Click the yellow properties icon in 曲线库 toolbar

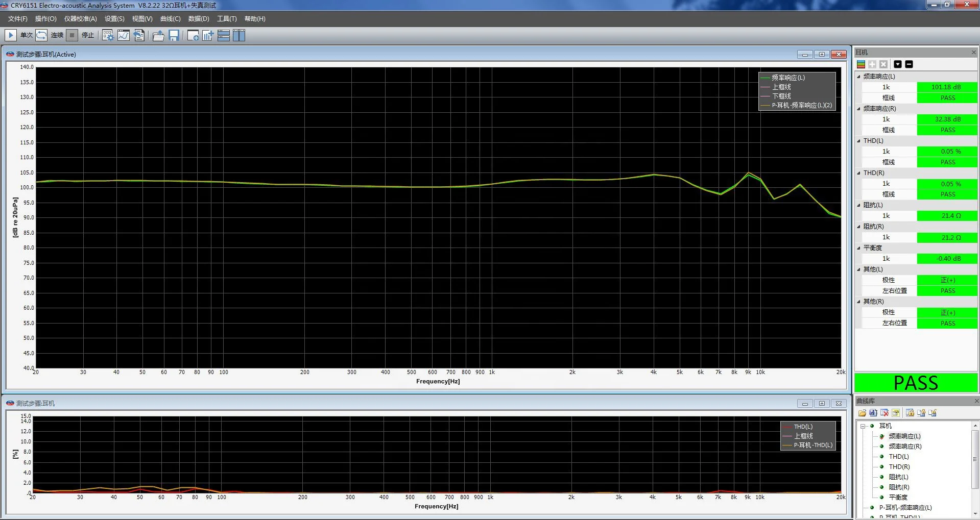point(896,413)
